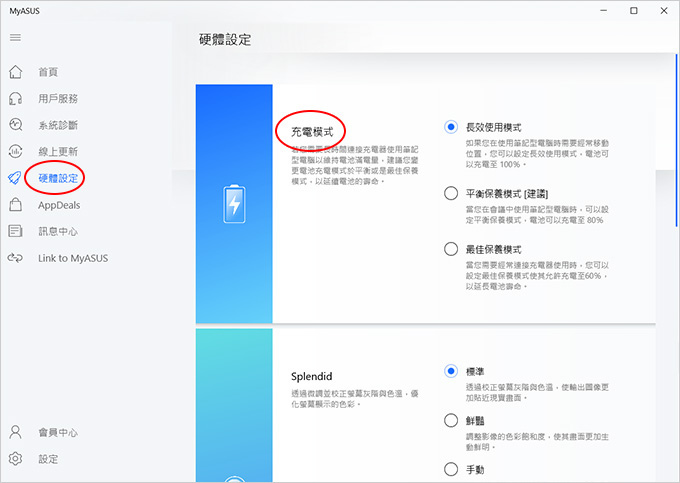Open the hamburger navigation menu
The height and width of the screenshot is (483, 680).
[x=15, y=37]
